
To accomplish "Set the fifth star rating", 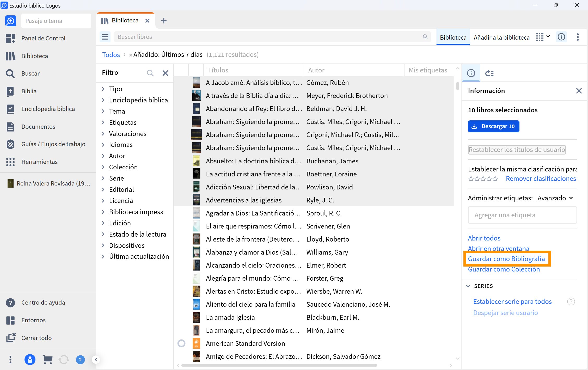I will (495, 179).
